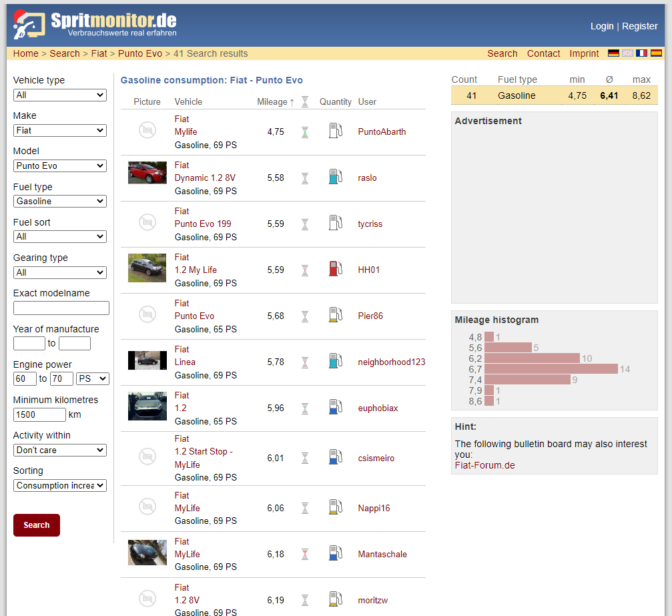
Task: Open the red Fiat photo for raslo
Action: tap(147, 172)
